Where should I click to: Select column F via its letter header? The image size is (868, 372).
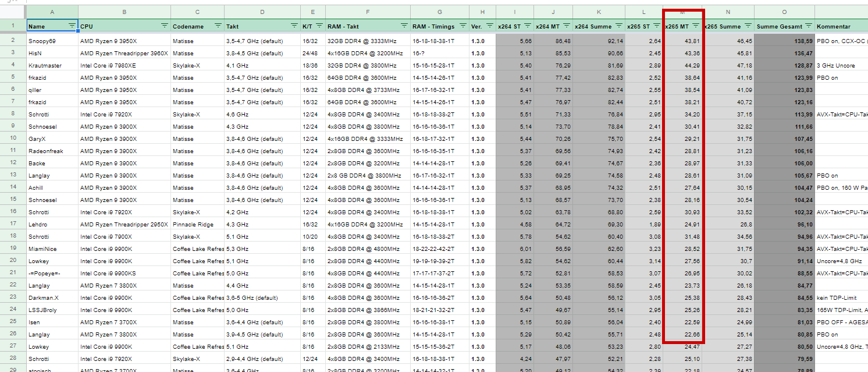coord(368,12)
